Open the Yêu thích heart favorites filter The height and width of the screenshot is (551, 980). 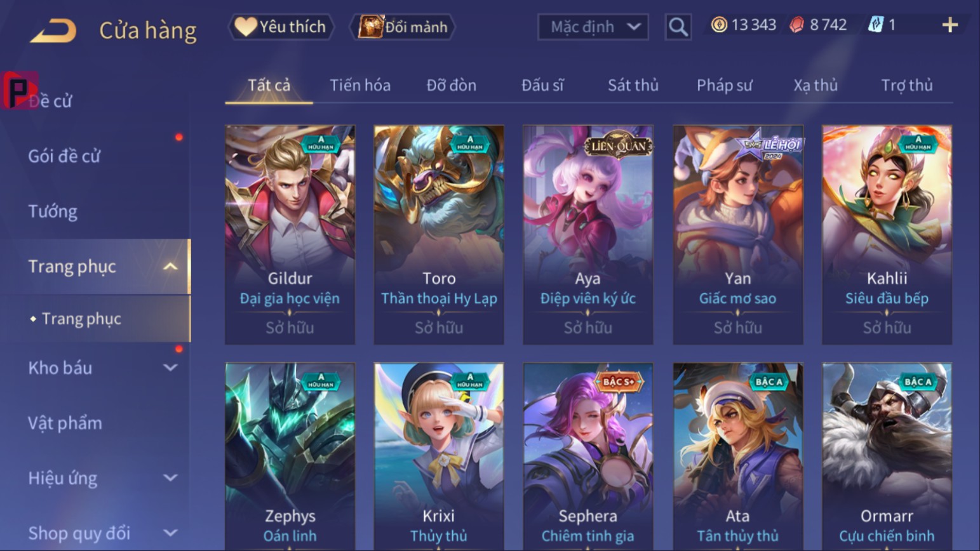(281, 27)
